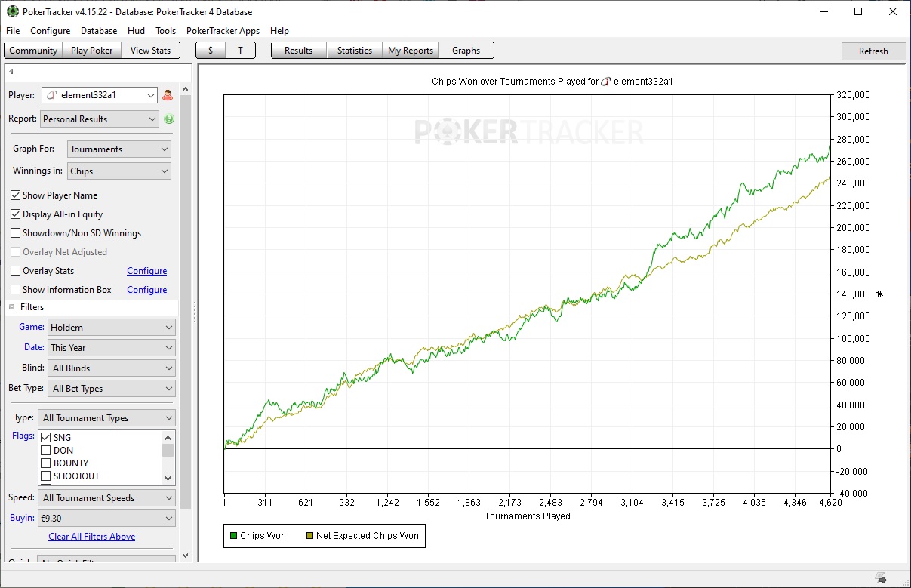Click the up arrow of the Flags list scrollbar

168,437
